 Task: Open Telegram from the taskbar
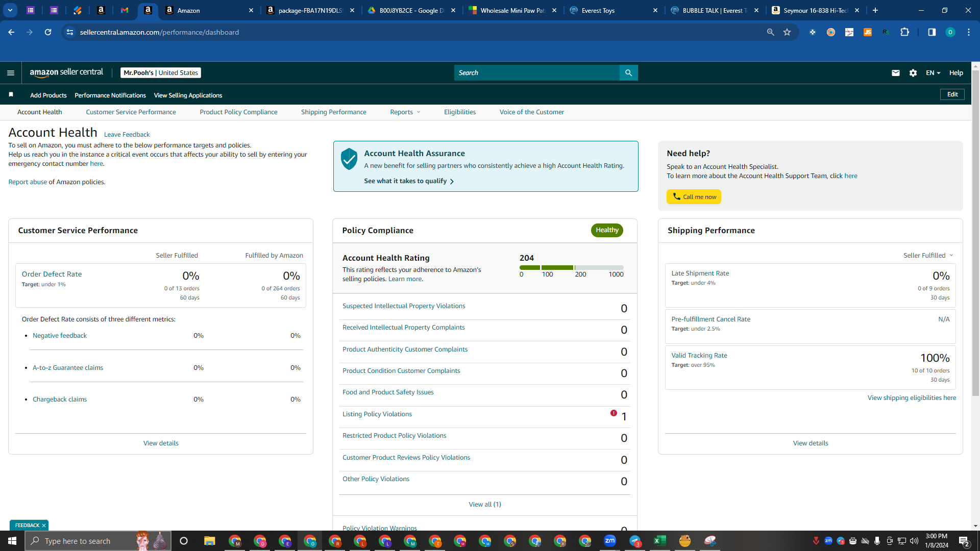click(x=635, y=541)
